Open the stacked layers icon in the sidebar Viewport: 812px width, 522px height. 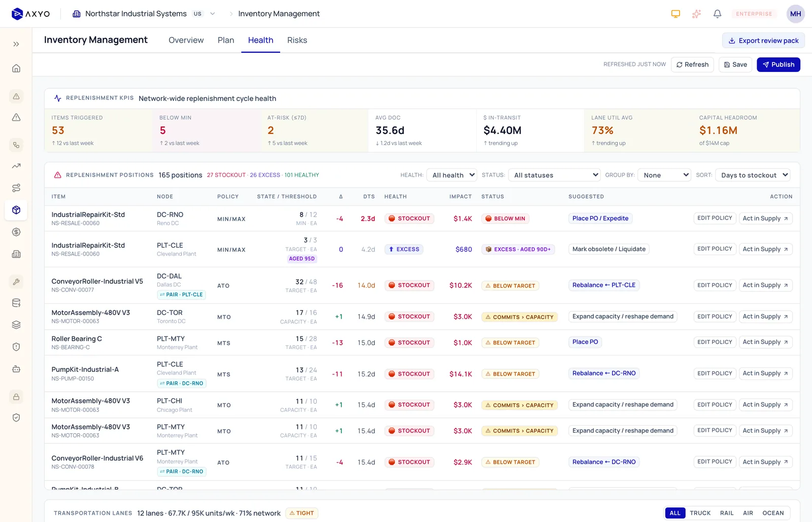tap(16, 325)
